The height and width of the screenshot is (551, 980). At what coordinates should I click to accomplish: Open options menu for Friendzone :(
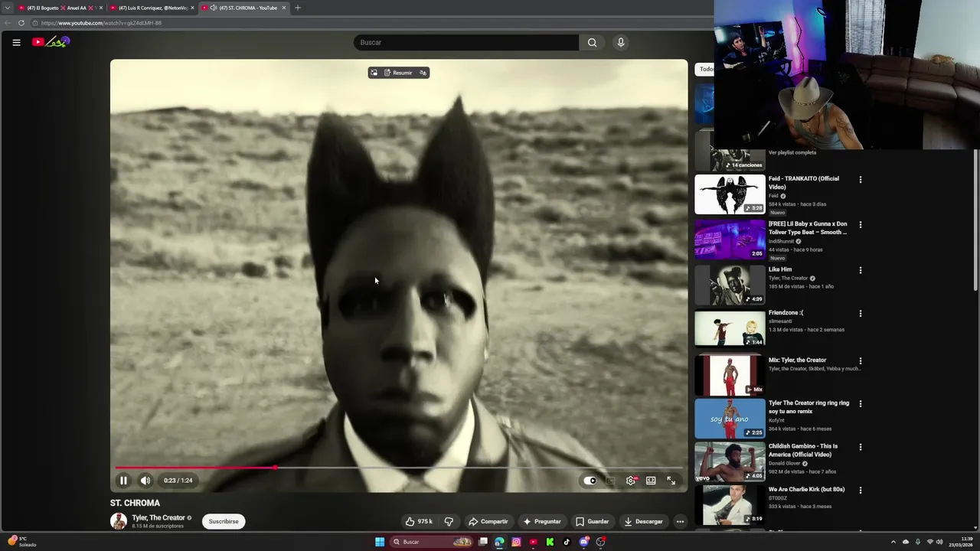tap(861, 314)
